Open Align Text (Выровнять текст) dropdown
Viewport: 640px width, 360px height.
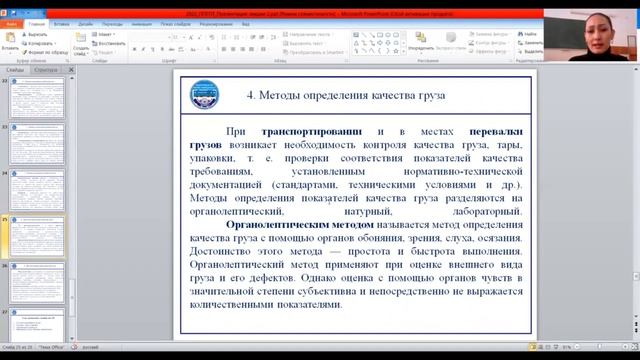[x=304, y=43]
